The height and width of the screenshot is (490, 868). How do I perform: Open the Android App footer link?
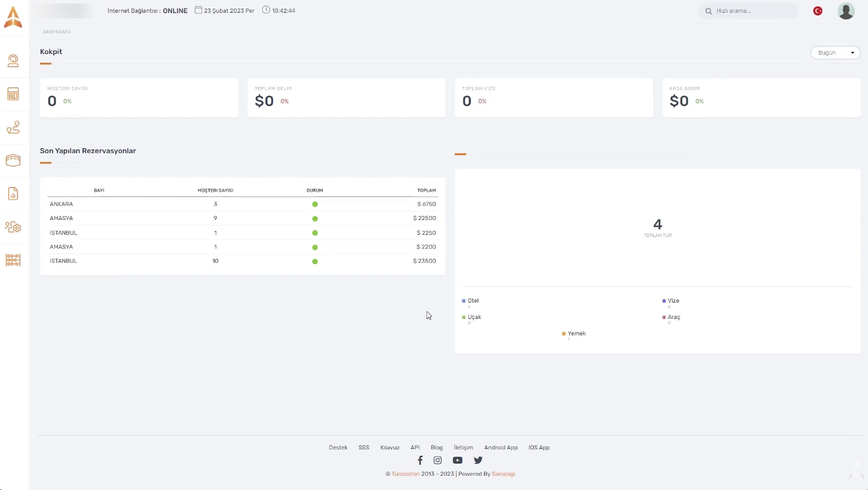[x=501, y=447]
